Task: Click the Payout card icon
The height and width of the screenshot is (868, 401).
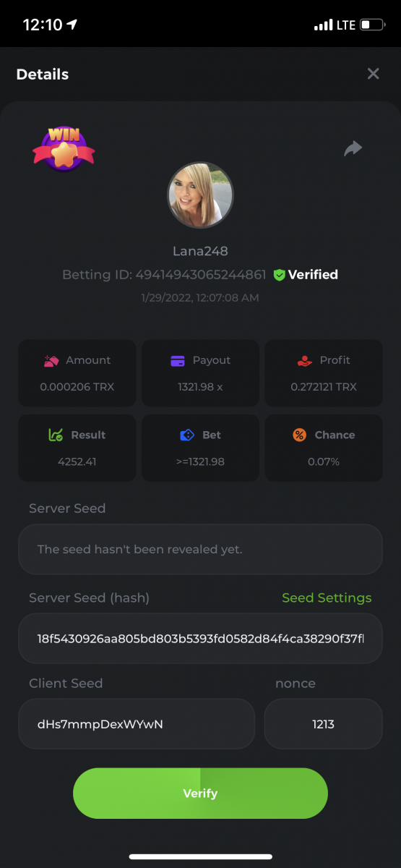Action: tap(178, 360)
